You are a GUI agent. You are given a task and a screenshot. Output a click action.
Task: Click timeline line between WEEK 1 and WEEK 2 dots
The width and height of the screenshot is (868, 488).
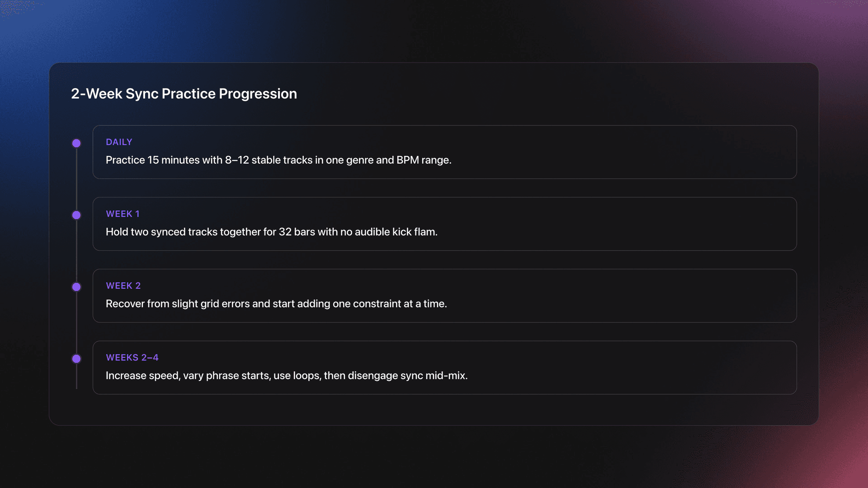tap(76, 251)
